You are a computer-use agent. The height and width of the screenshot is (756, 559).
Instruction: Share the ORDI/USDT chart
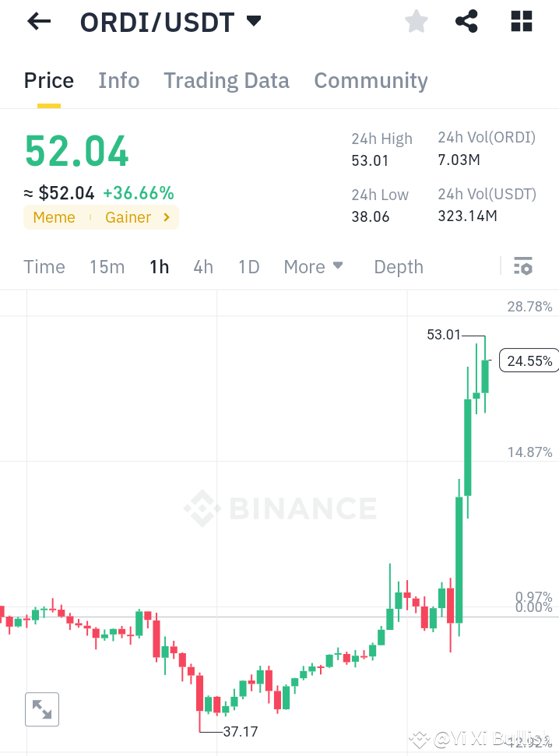(x=466, y=21)
